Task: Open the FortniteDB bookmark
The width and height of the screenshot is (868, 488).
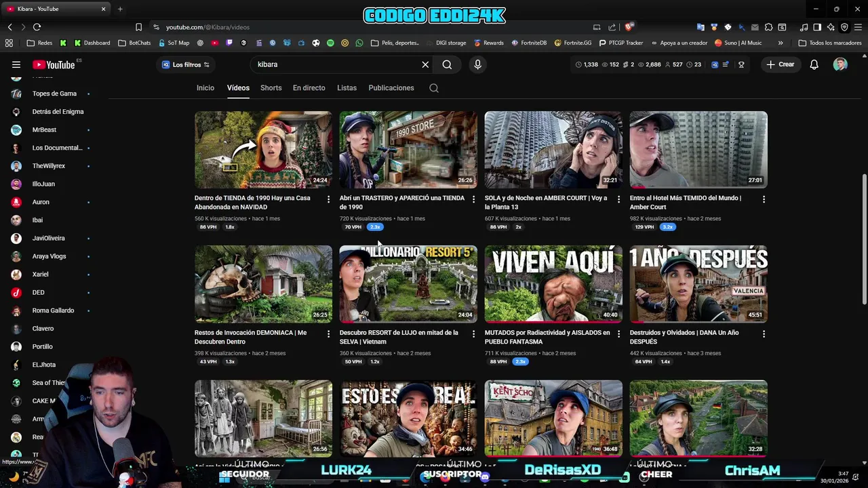Action: point(528,43)
